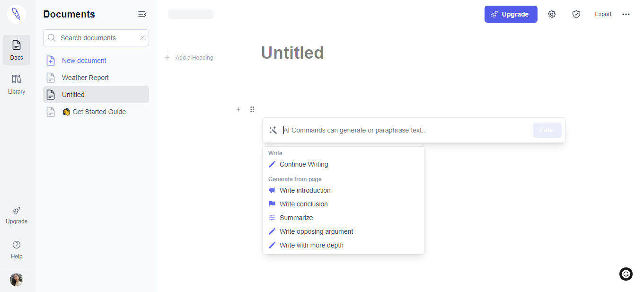This screenshot has width=644, height=292.
Task: Click Export in the top bar
Action: 603,14
